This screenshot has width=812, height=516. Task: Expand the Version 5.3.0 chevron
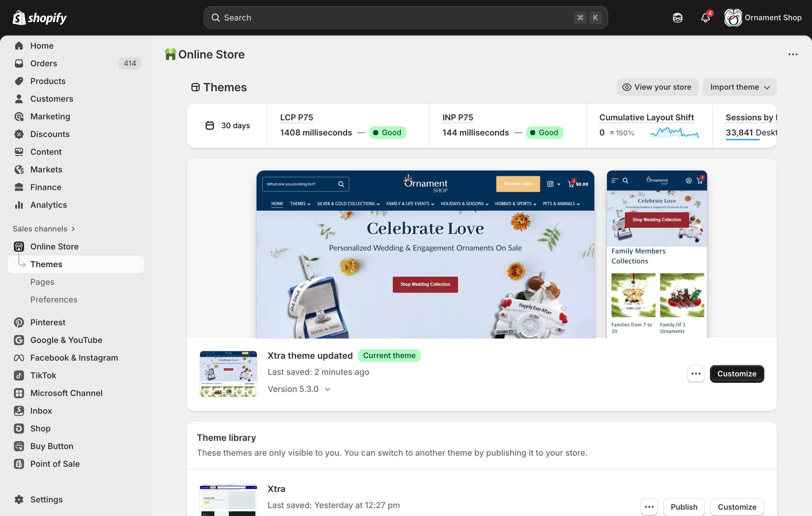pyautogui.click(x=327, y=389)
